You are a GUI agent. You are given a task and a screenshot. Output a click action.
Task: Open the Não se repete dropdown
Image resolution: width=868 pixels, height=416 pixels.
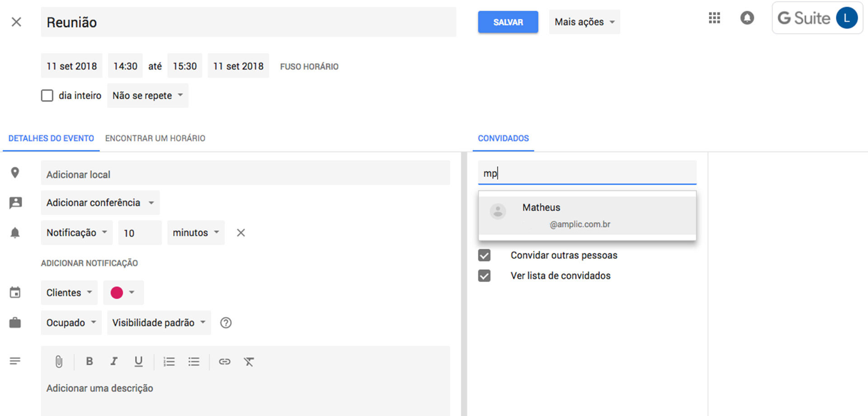click(x=147, y=95)
